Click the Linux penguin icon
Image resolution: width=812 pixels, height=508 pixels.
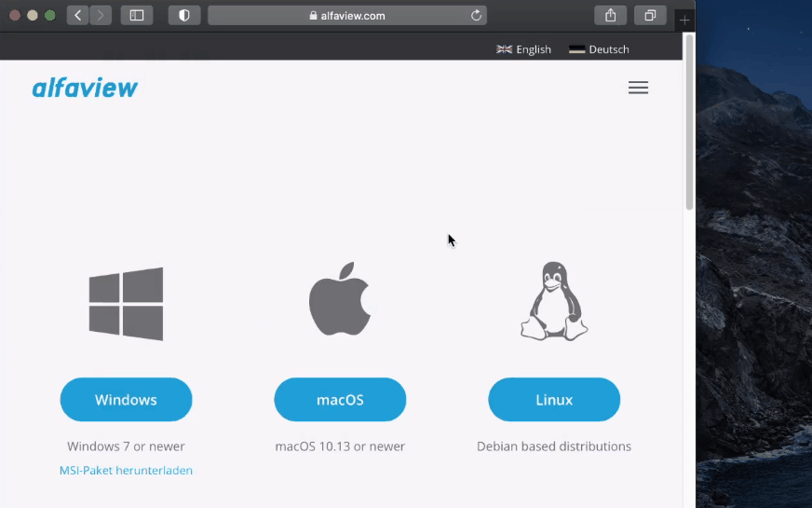(554, 301)
